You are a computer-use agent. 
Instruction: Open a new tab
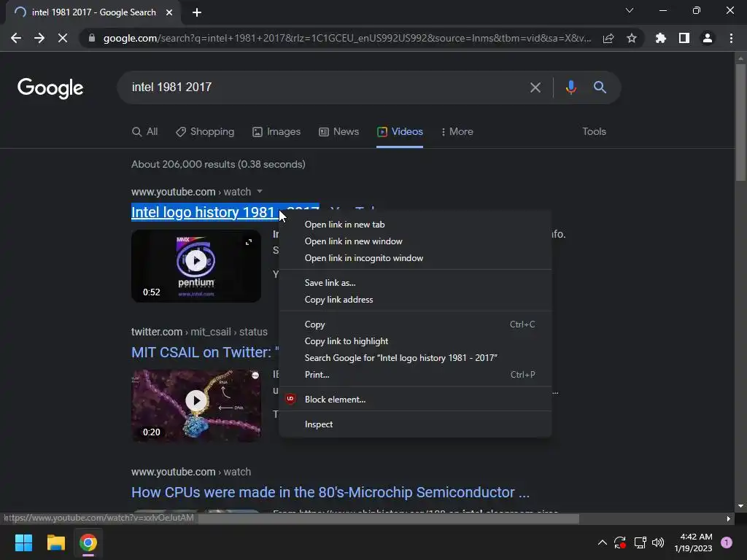(x=197, y=12)
